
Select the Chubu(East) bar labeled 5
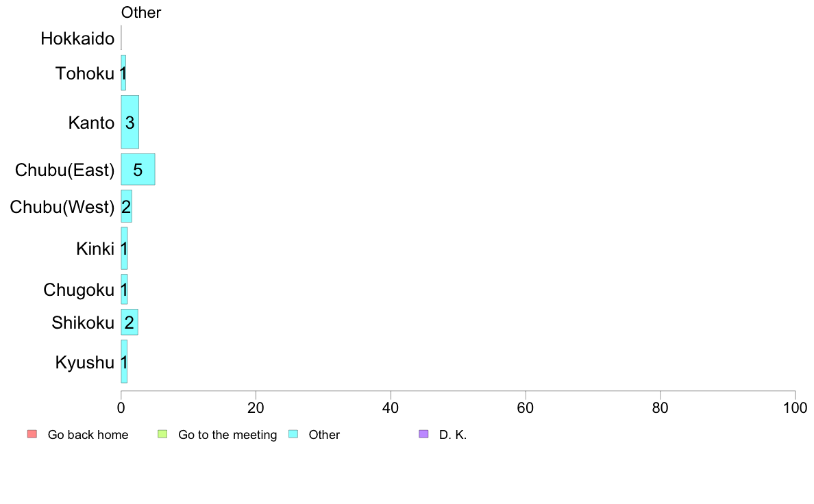(138, 169)
